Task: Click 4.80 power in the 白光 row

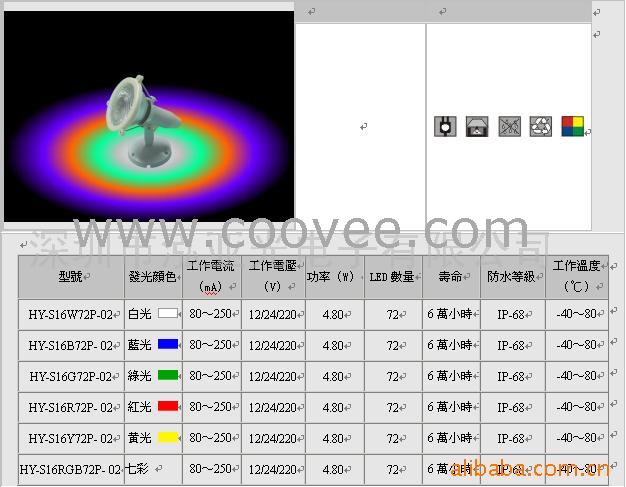Action: (333, 315)
